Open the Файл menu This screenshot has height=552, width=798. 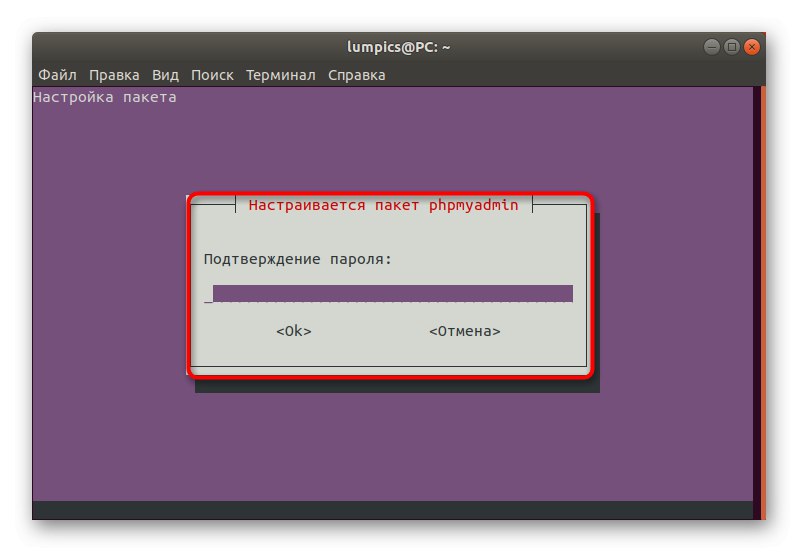coord(57,75)
